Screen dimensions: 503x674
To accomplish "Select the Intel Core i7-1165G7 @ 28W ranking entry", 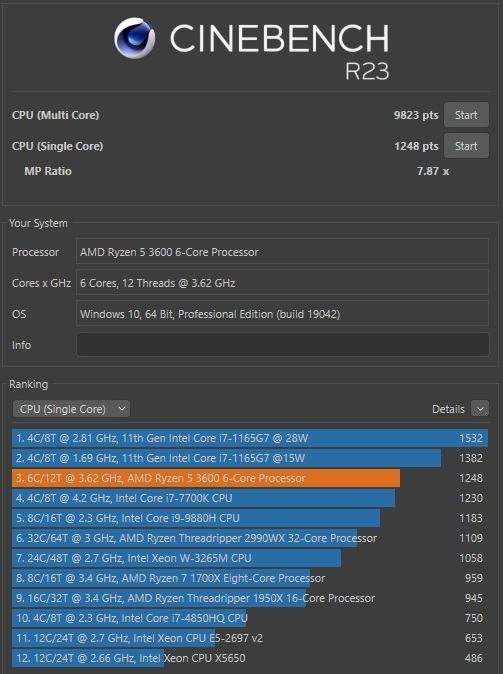I will [x=250, y=438].
